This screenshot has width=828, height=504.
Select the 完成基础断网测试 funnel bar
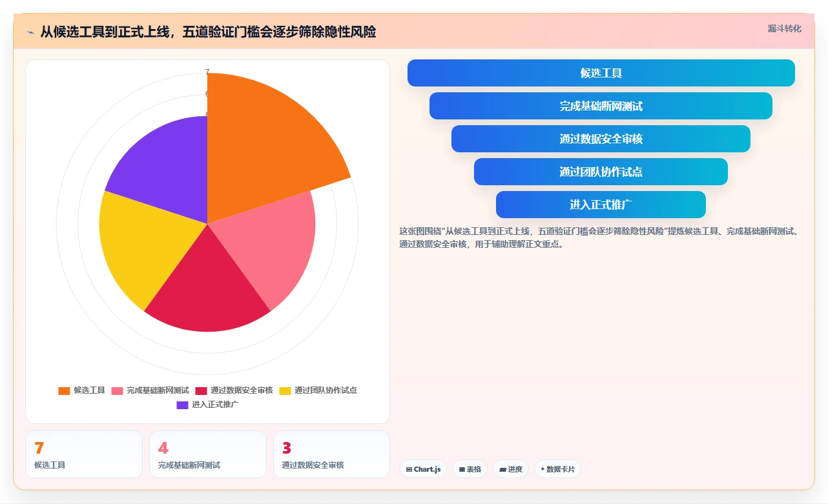coord(601,106)
